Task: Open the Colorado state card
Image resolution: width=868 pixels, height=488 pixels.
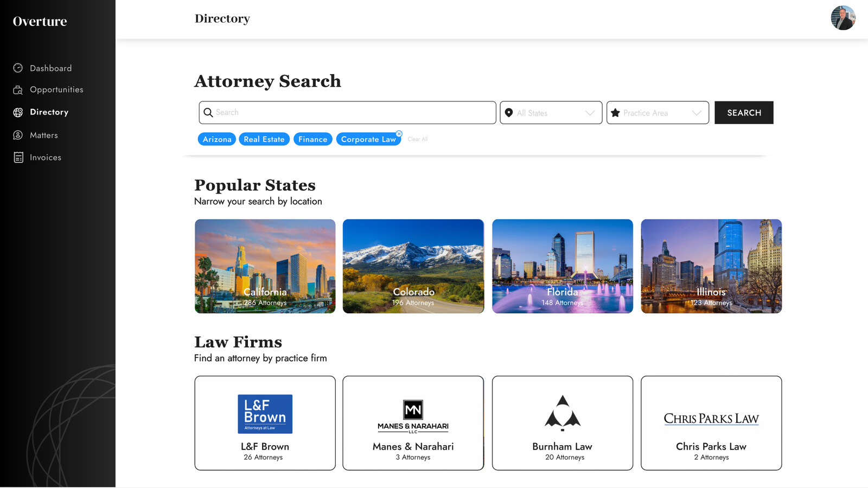Action: pyautogui.click(x=413, y=266)
